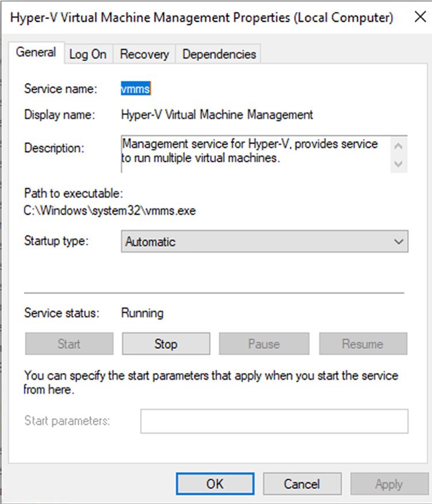
Task: Click OK to save service settings
Action: tap(214, 484)
